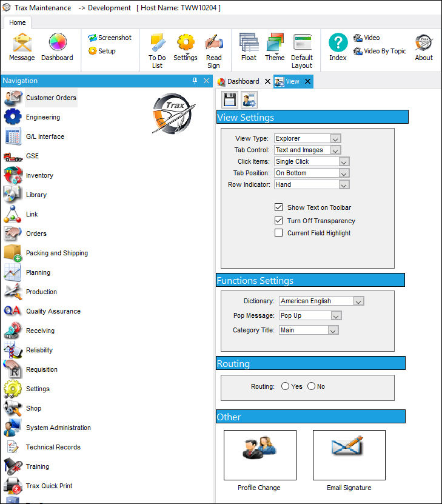Viewport: 442px width, 504px height.
Task: Save view settings with floppy disk icon
Action: [230, 99]
